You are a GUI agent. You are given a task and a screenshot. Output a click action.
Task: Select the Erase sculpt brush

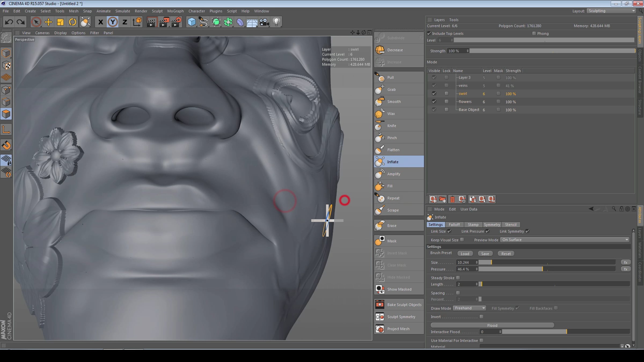tap(399, 226)
